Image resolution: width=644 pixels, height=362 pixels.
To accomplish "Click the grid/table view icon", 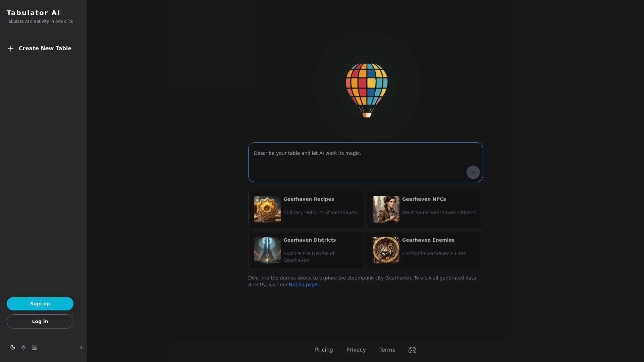I will [x=34, y=347].
